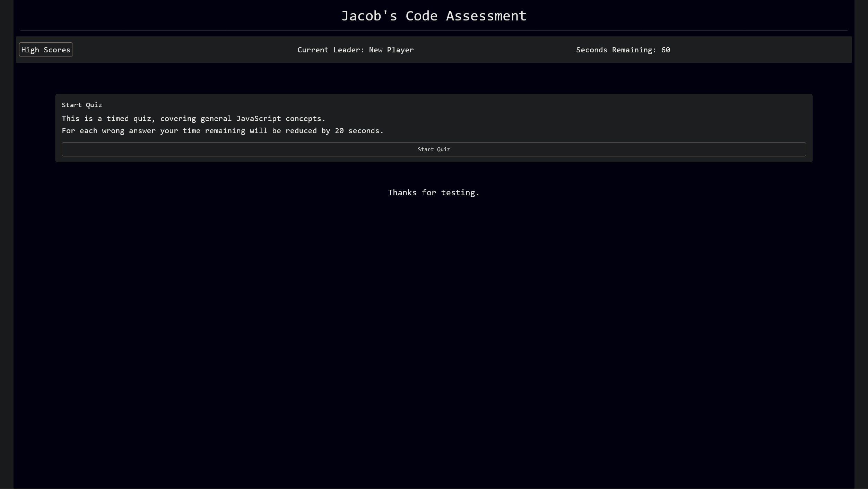This screenshot has height=489, width=868.
Task: Click the Seconds Remaining: 60 timer
Action: pos(623,50)
